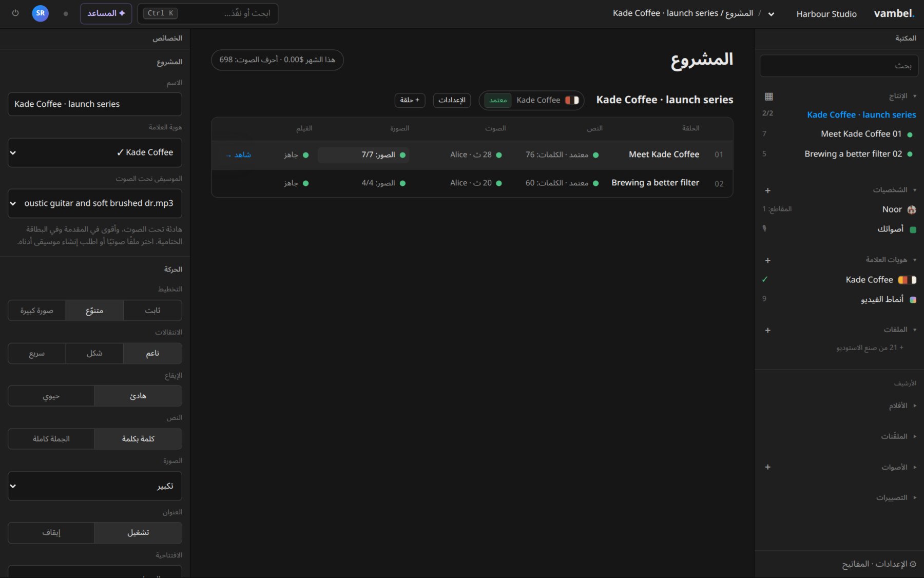Select ثابت layout option
This screenshot has height=578, width=924.
click(152, 311)
